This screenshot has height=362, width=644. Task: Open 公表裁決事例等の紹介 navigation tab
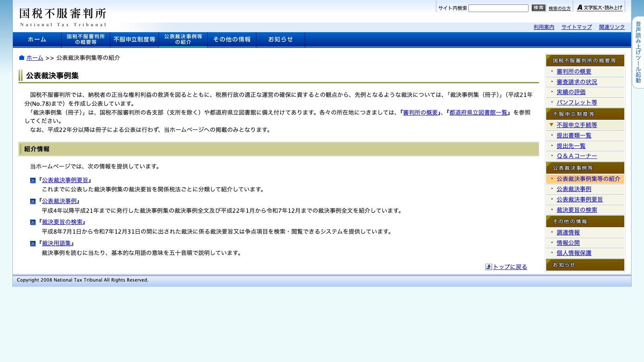183,39
